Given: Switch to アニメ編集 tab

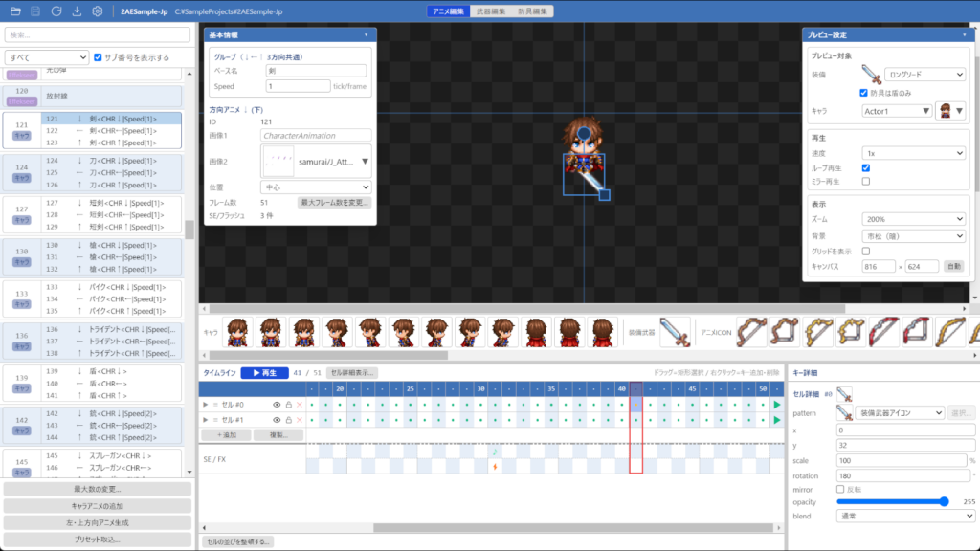Looking at the screenshot, I should click(x=449, y=11).
